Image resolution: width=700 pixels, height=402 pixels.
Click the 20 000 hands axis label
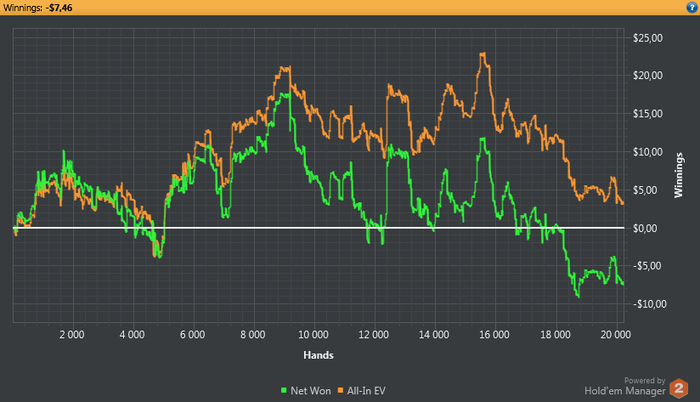pyautogui.click(x=616, y=335)
